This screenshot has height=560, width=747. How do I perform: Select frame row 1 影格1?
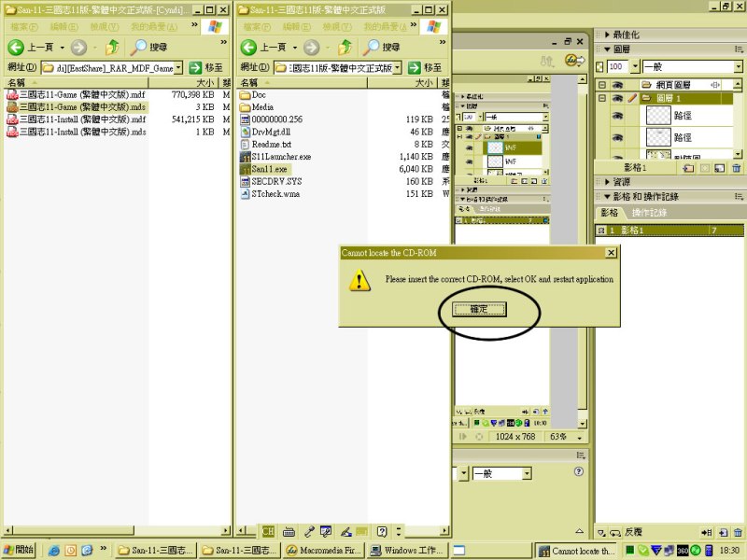[x=669, y=231]
